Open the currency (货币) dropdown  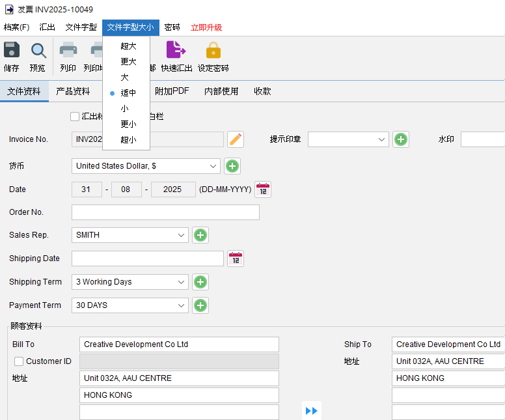(x=213, y=166)
